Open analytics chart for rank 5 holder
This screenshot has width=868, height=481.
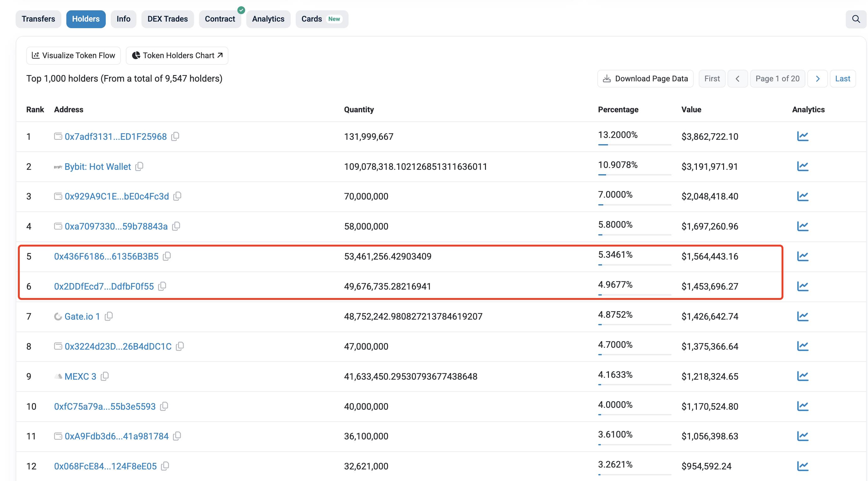point(803,256)
